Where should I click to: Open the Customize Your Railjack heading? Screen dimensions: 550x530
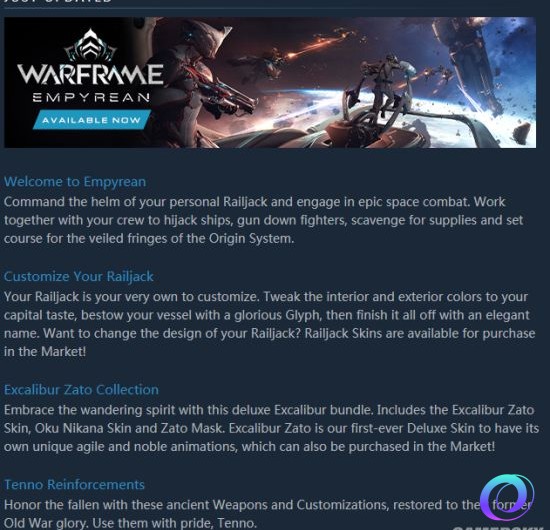click(x=79, y=276)
